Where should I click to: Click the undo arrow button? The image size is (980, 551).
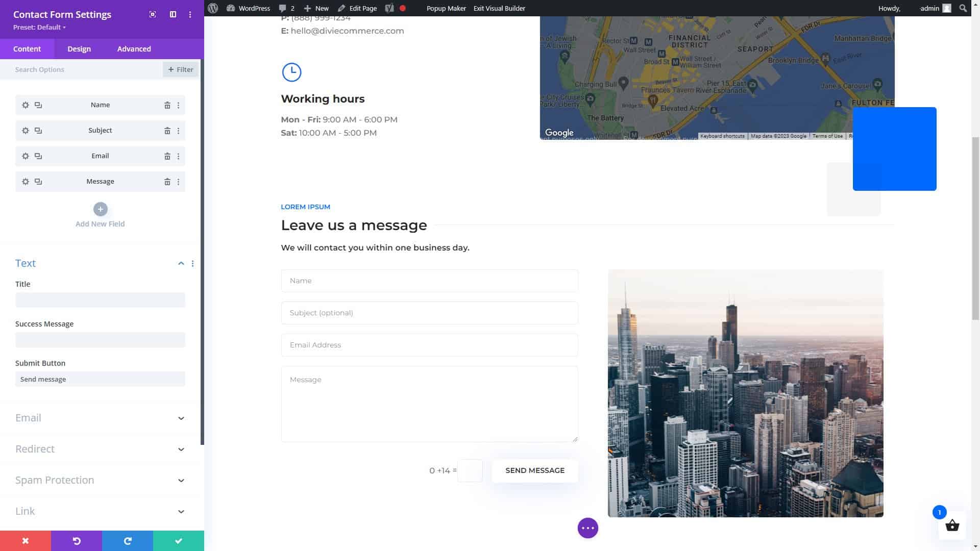point(77,541)
